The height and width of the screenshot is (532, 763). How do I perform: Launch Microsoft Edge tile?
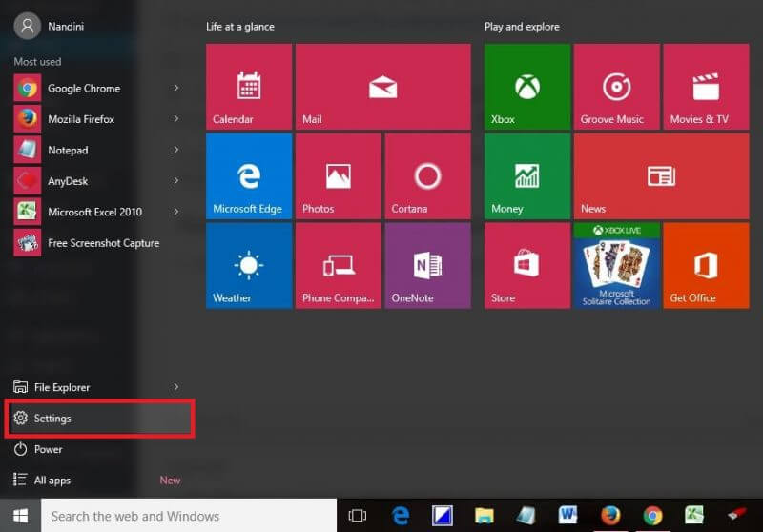(249, 176)
